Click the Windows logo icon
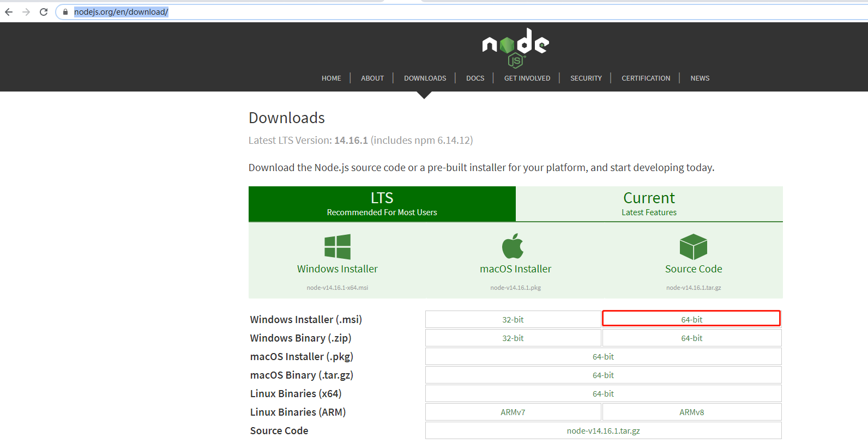Screen dimensions: 868x444 [x=337, y=247]
